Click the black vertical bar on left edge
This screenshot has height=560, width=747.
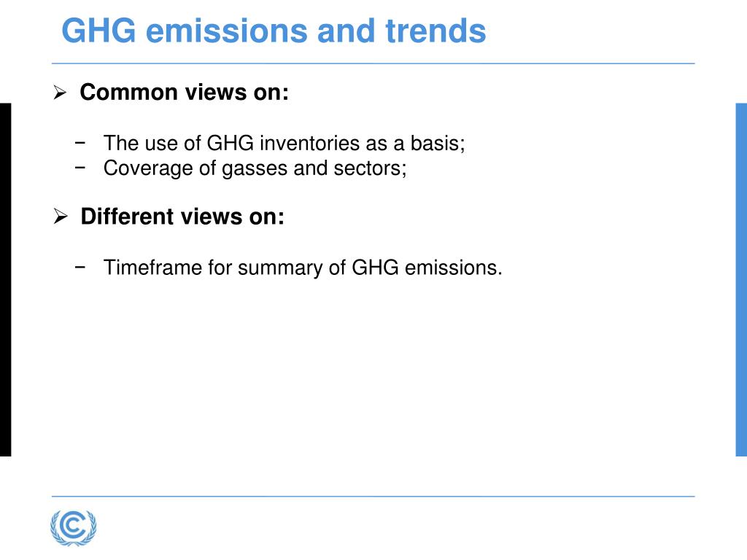pos(5,279)
